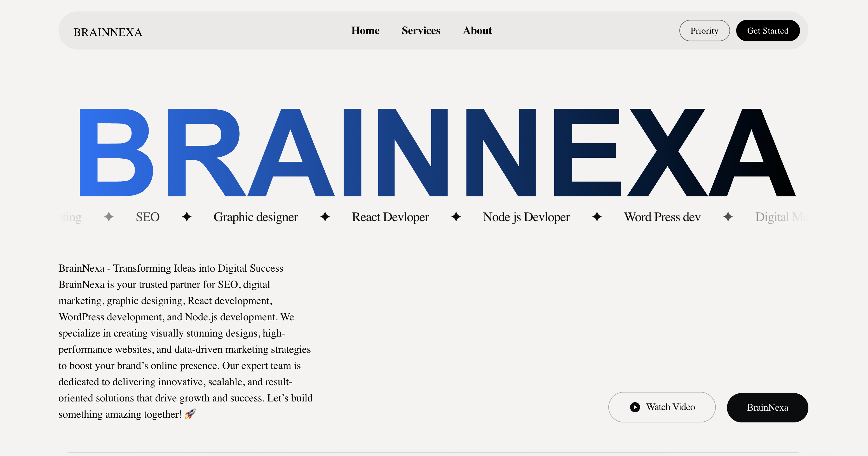Click React Devloper marquee text
The height and width of the screenshot is (456, 868).
point(390,217)
